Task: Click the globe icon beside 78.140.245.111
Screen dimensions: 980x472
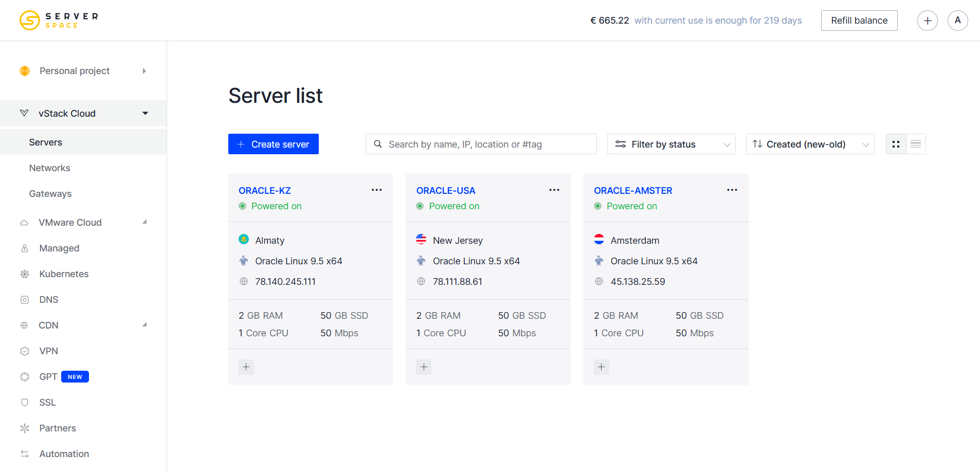Action: click(x=244, y=281)
